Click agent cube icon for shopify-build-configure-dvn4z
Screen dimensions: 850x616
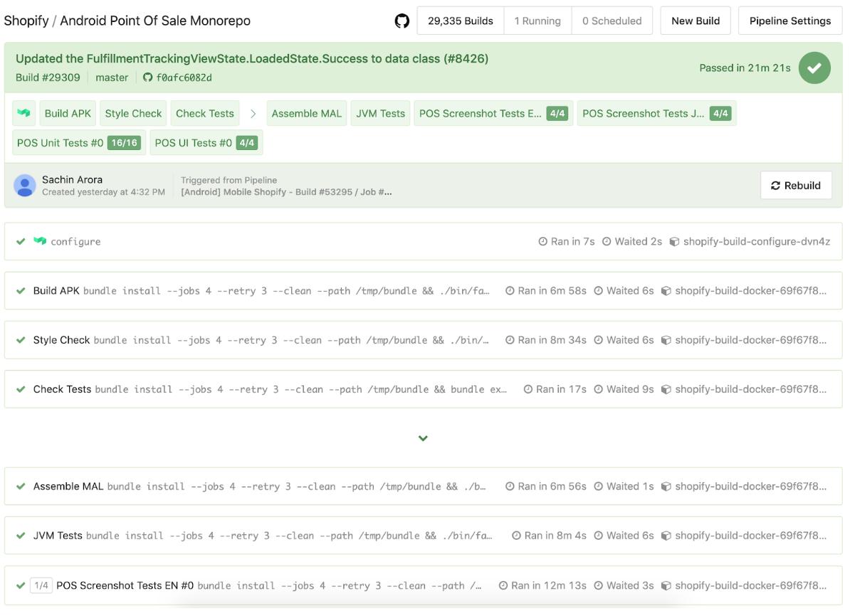(674, 242)
